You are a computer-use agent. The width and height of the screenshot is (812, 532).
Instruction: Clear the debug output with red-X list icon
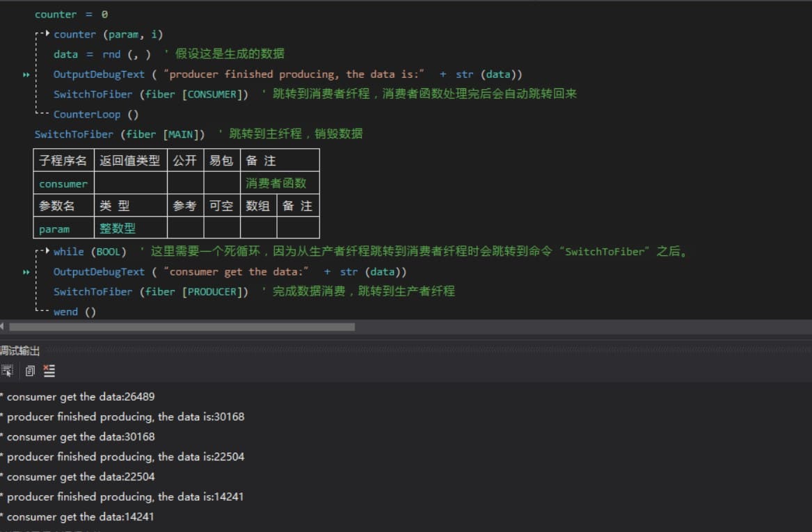[x=49, y=371]
